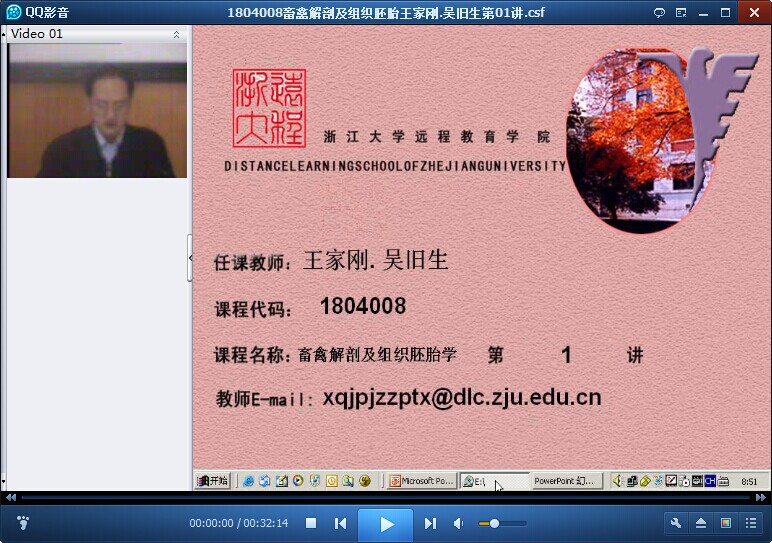Maximize the QQ影音 player window
This screenshot has width=772, height=543.
click(x=726, y=13)
